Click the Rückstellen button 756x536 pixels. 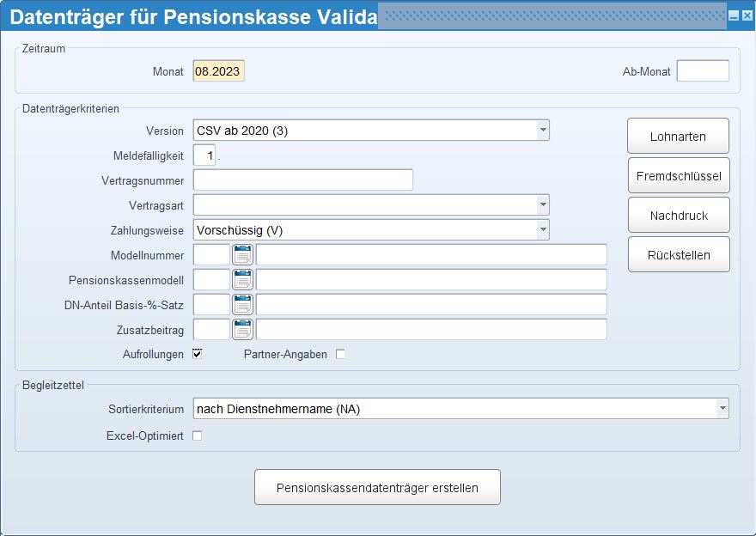pyautogui.click(x=679, y=255)
